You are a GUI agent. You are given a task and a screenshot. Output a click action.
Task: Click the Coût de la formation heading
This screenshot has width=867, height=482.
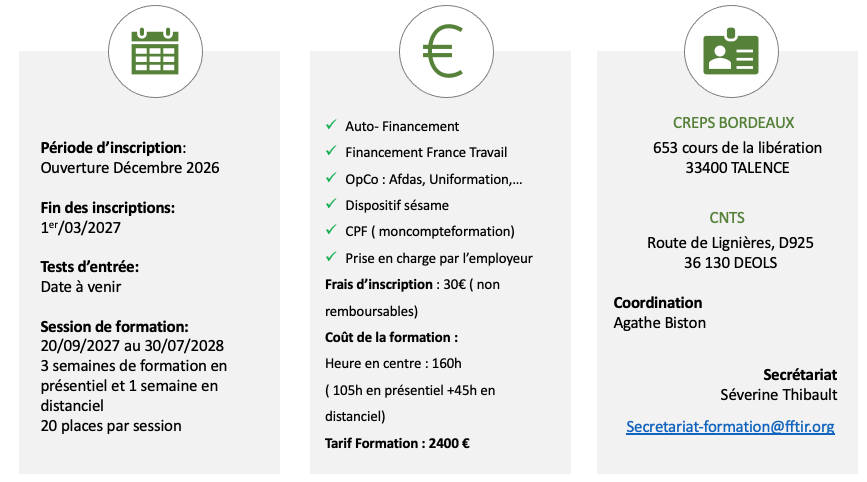[x=391, y=337]
